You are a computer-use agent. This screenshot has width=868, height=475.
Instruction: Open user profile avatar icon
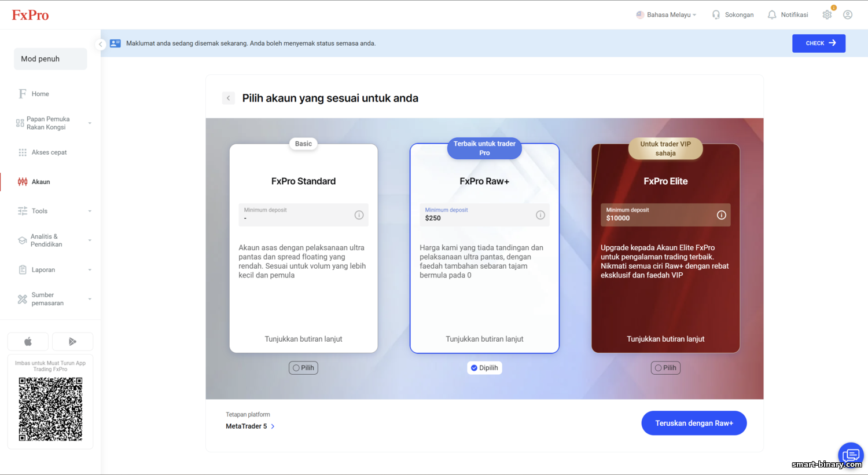pyautogui.click(x=848, y=14)
